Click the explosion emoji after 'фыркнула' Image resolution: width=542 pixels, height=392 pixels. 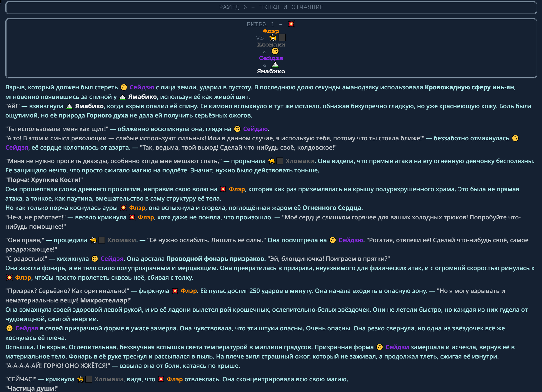tap(175, 291)
